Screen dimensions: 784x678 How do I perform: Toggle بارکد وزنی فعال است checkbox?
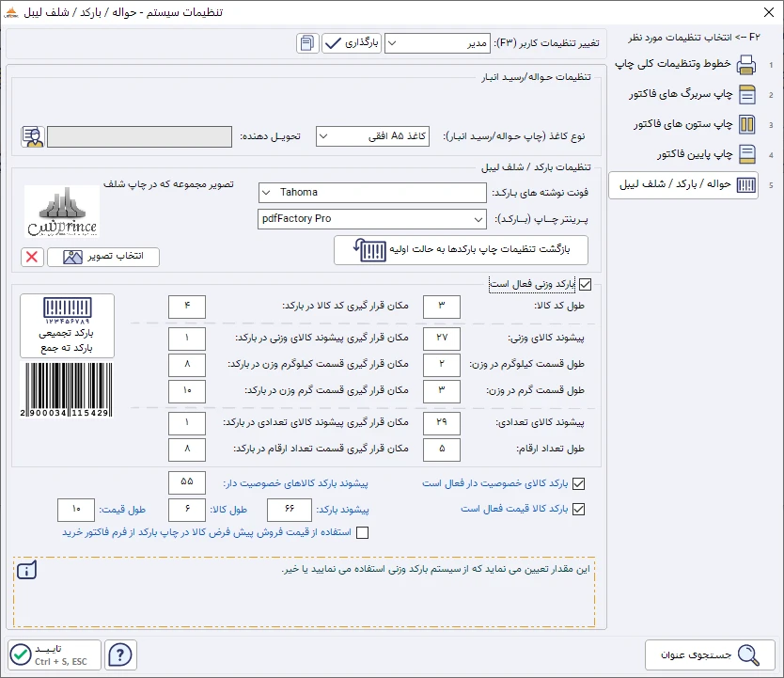pos(586,284)
